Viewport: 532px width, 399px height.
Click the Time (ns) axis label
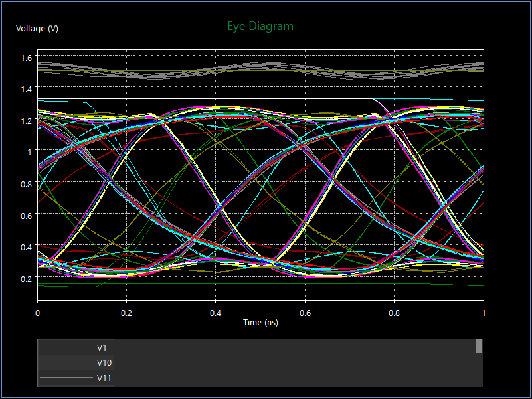[260, 323]
